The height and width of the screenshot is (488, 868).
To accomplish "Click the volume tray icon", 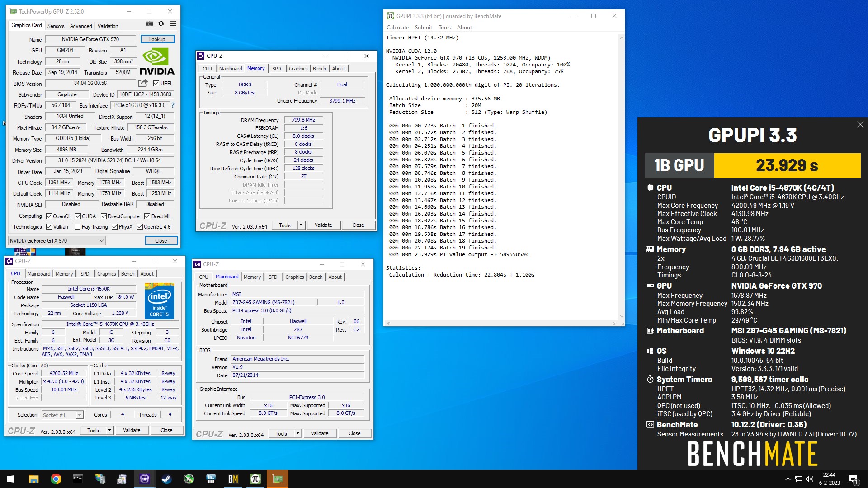I will click(810, 479).
